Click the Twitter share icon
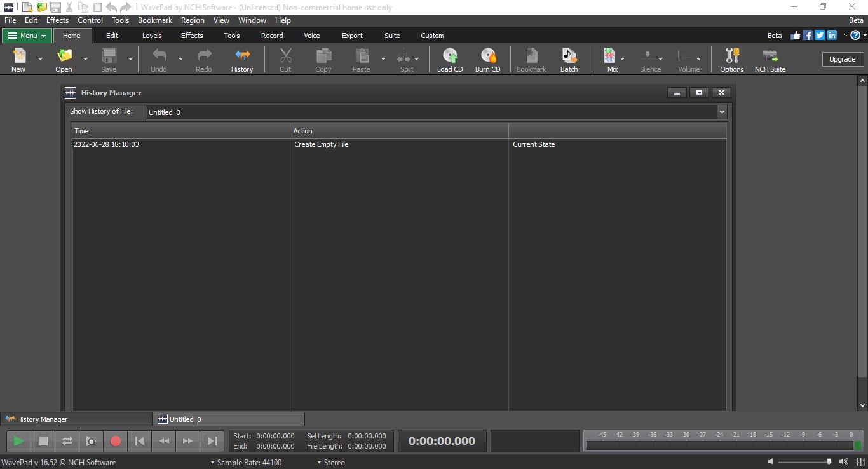This screenshot has height=469, width=868. tap(820, 36)
